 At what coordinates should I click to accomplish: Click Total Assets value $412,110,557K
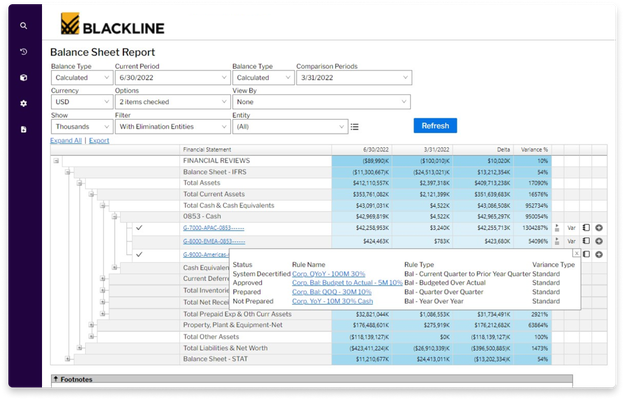click(371, 183)
